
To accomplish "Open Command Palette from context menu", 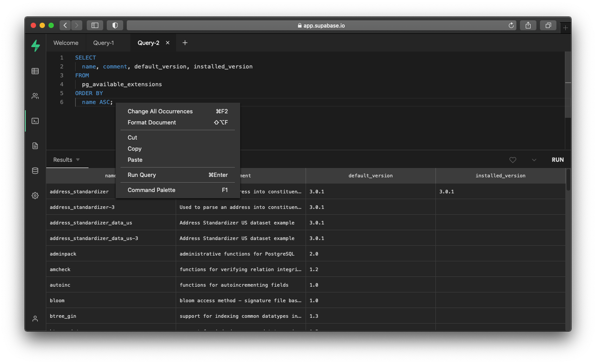I will click(151, 190).
